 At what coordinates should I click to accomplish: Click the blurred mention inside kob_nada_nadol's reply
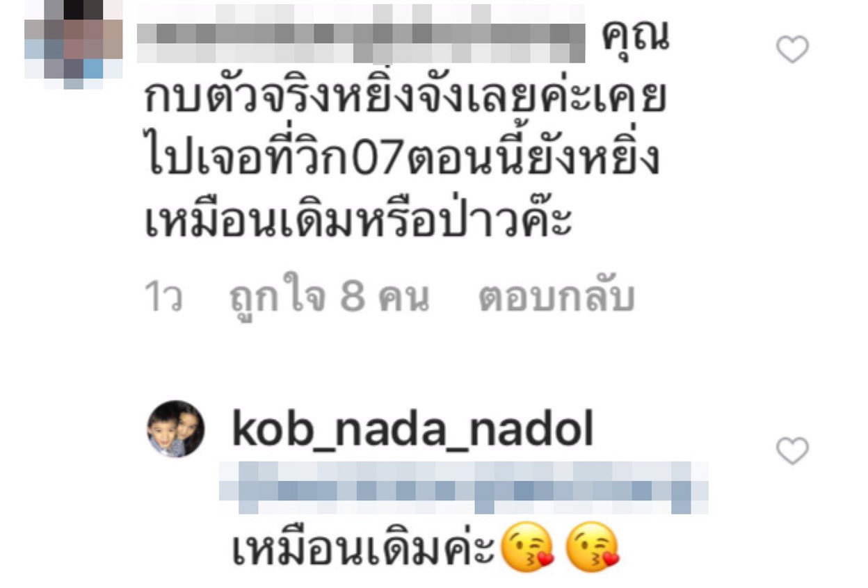(464, 489)
